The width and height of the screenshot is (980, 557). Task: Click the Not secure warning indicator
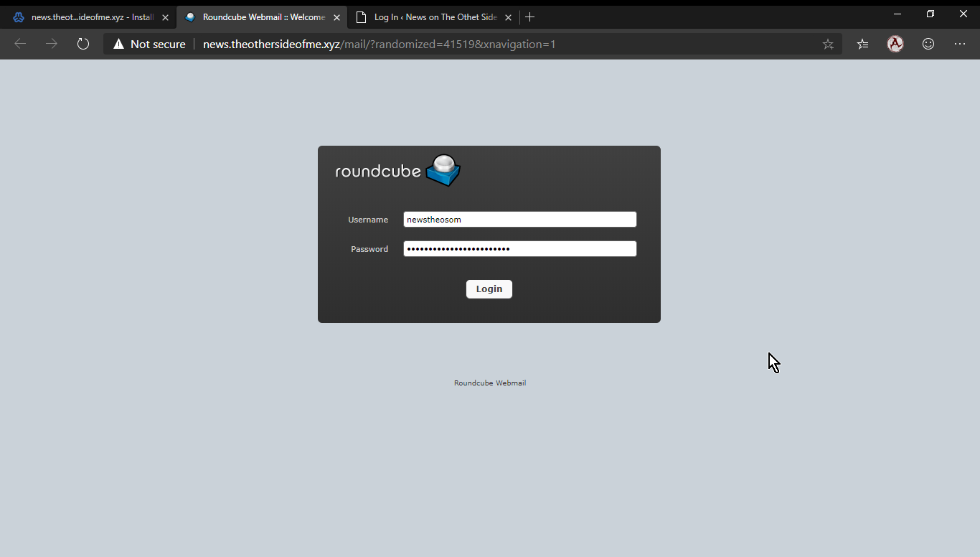pos(149,44)
